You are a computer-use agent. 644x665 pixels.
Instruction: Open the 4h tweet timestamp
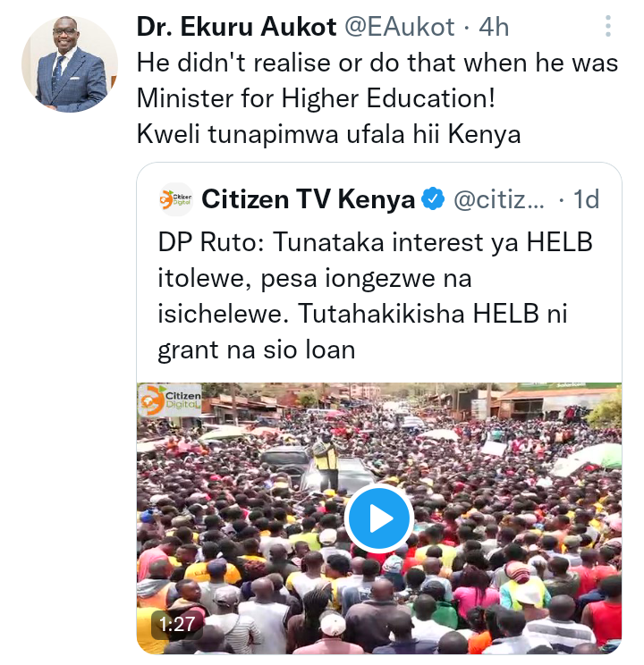[494, 27]
